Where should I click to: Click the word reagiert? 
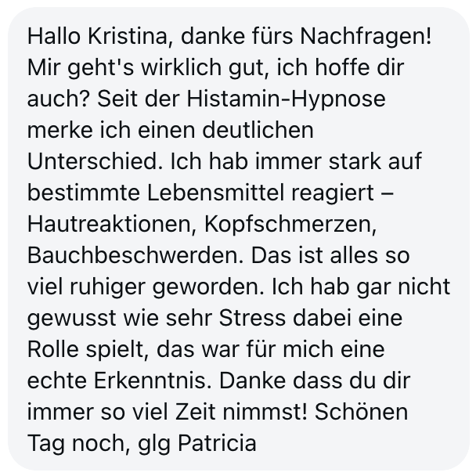click(333, 193)
